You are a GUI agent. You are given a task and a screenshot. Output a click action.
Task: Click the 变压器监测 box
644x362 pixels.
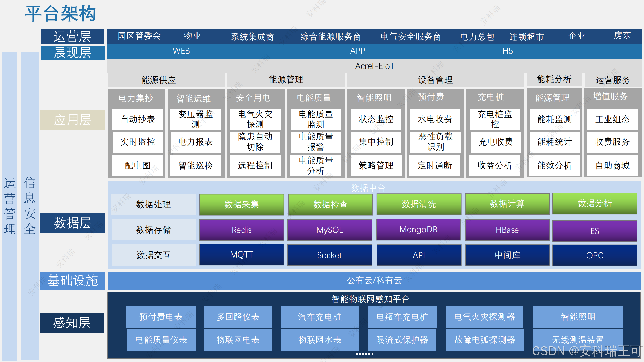click(x=195, y=119)
